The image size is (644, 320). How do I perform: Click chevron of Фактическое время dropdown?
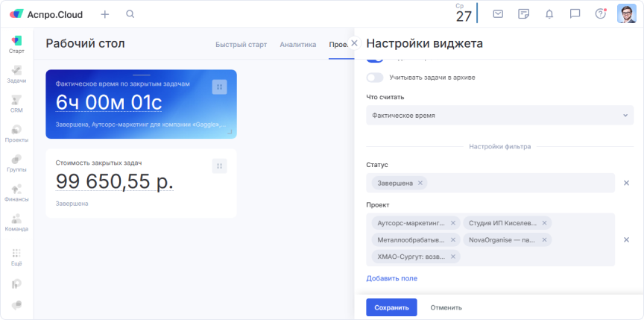tap(625, 116)
